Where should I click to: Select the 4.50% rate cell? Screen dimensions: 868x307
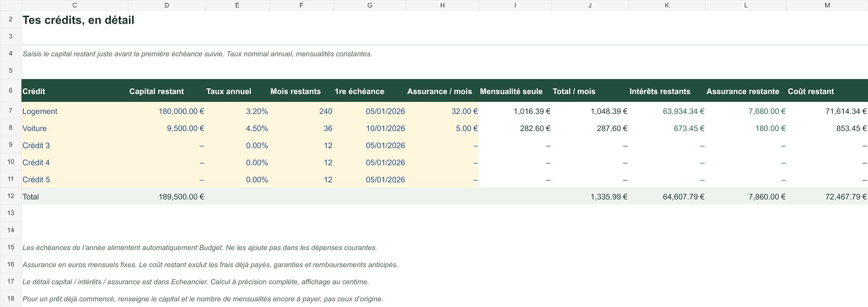(x=237, y=128)
